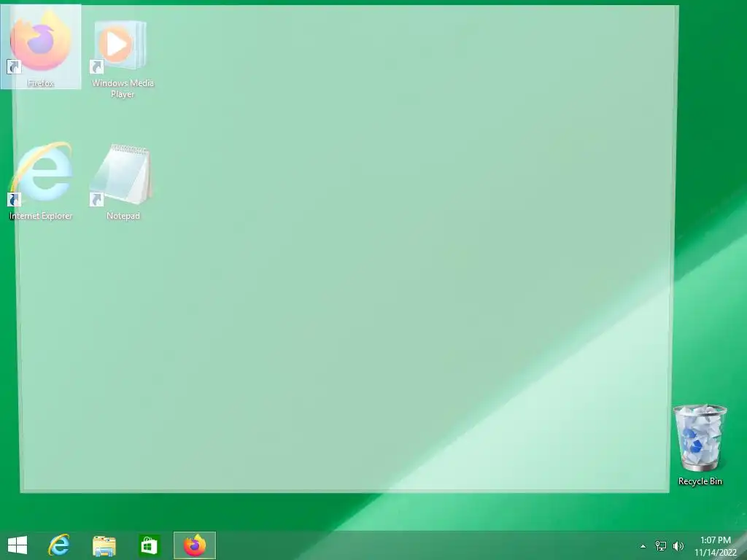Click the Firefox label under the icon
Screen dimensions: 747x560
[x=41, y=83]
